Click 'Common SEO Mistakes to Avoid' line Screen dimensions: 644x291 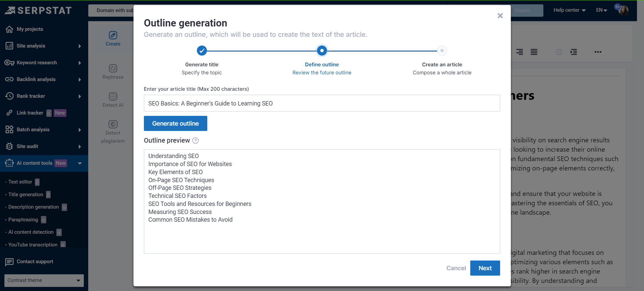tap(191, 220)
